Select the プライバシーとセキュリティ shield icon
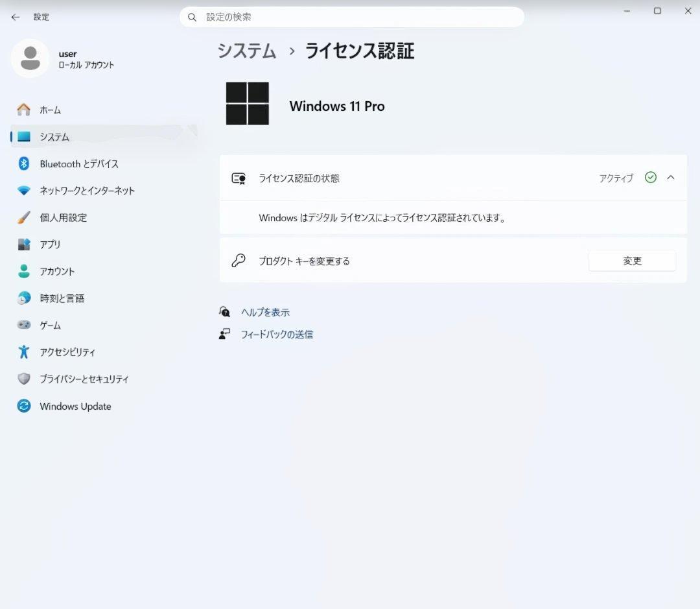Image resolution: width=700 pixels, height=609 pixels. [x=22, y=379]
